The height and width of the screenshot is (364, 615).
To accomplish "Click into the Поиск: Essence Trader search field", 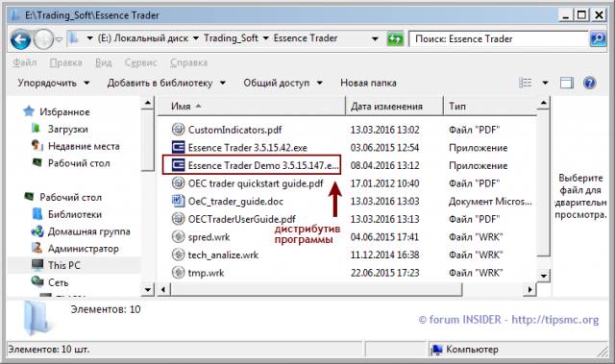I will click(x=498, y=38).
